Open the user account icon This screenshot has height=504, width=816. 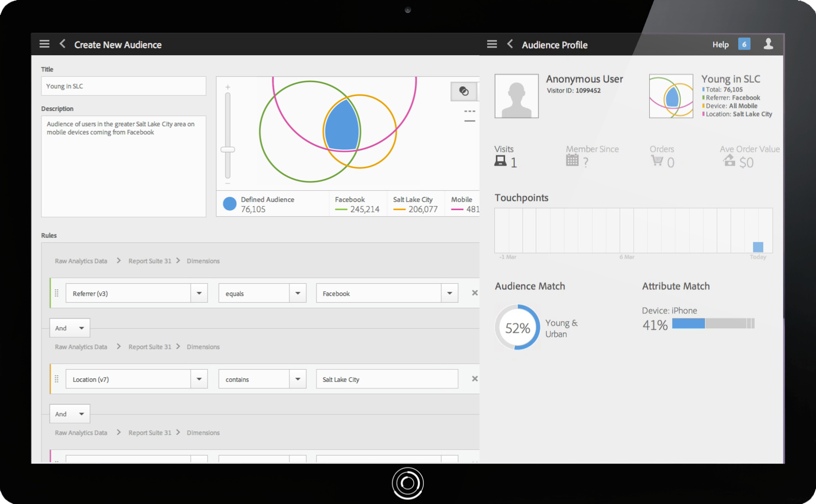[x=768, y=44]
